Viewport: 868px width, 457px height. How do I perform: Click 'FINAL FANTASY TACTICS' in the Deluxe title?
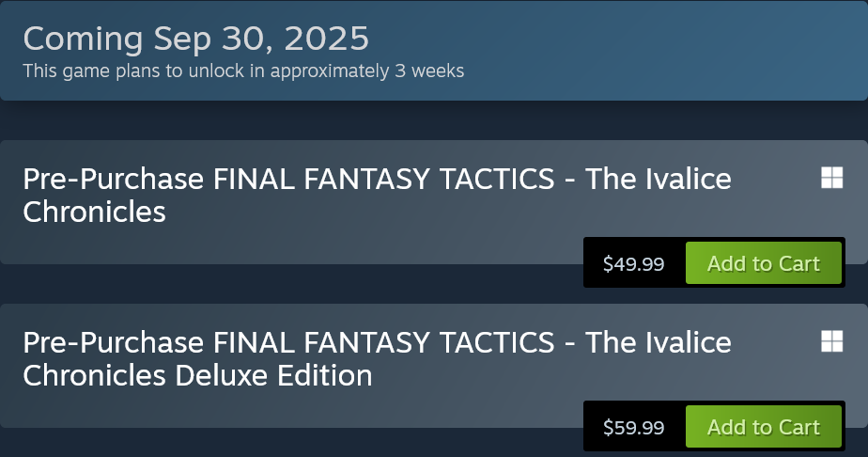point(383,342)
